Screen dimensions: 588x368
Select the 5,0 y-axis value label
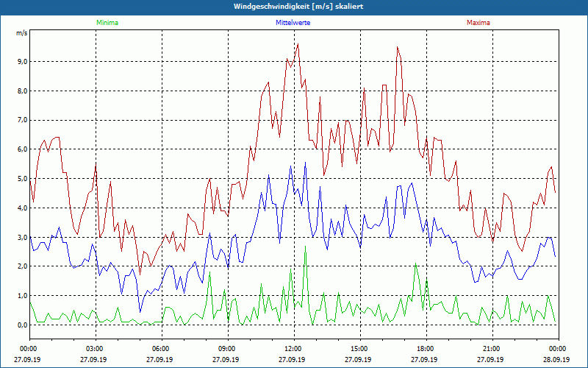pyautogui.click(x=21, y=179)
